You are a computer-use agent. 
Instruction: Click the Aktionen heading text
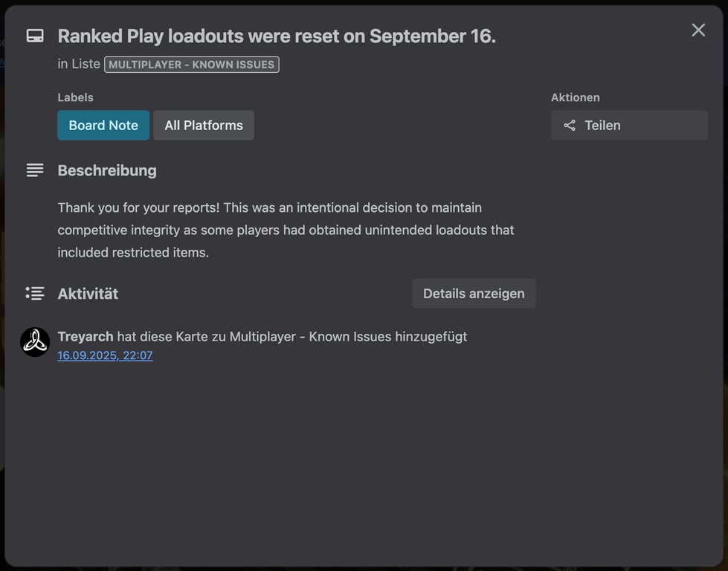(575, 97)
